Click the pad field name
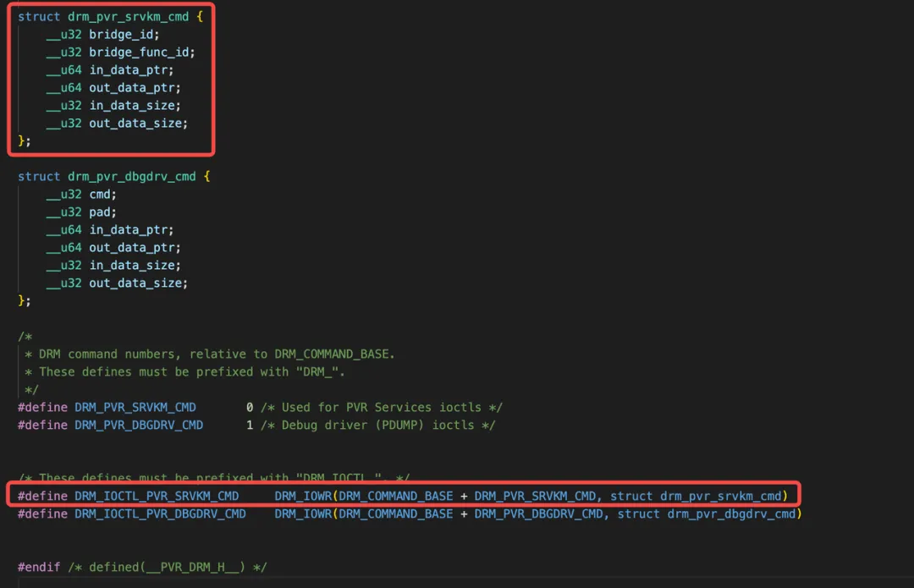The width and height of the screenshot is (914, 588). coord(100,212)
